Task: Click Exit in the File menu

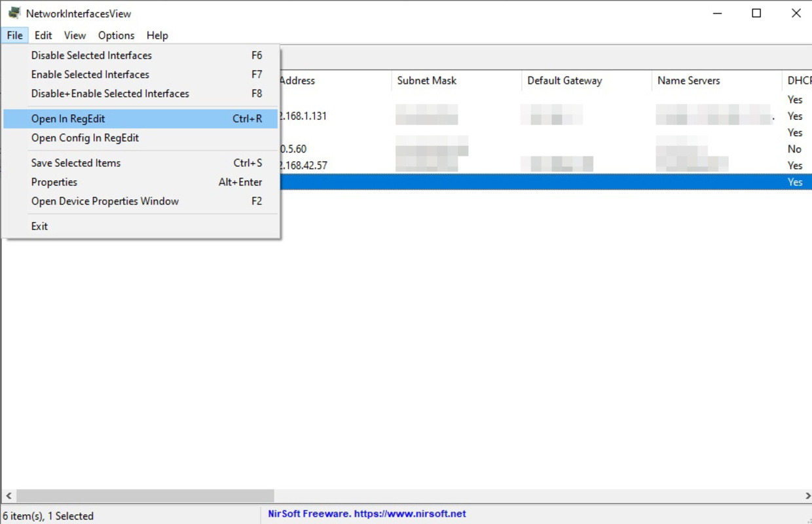Action: 141,226
